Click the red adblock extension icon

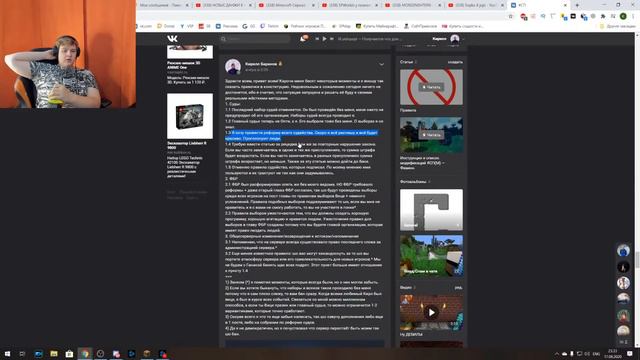click(524, 16)
